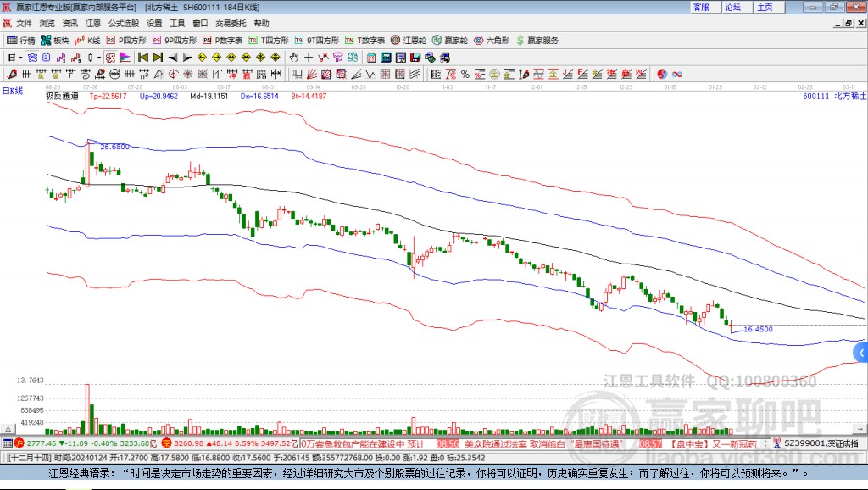Image resolution: width=868 pixels, height=490 pixels.
Task: Click the 600111 北方稀土 stock label
Action: [834, 96]
